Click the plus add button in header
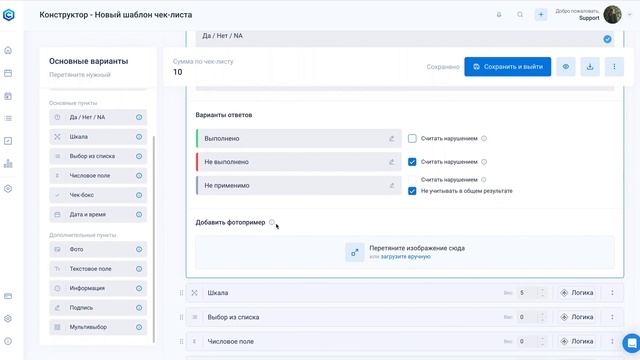Image resolution: width=640 pixels, height=360 pixels. click(x=541, y=15)
